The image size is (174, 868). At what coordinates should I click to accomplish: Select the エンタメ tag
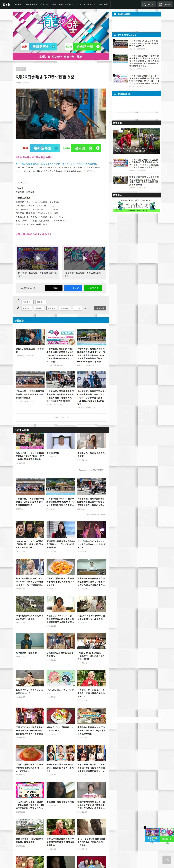click(41, 302)
